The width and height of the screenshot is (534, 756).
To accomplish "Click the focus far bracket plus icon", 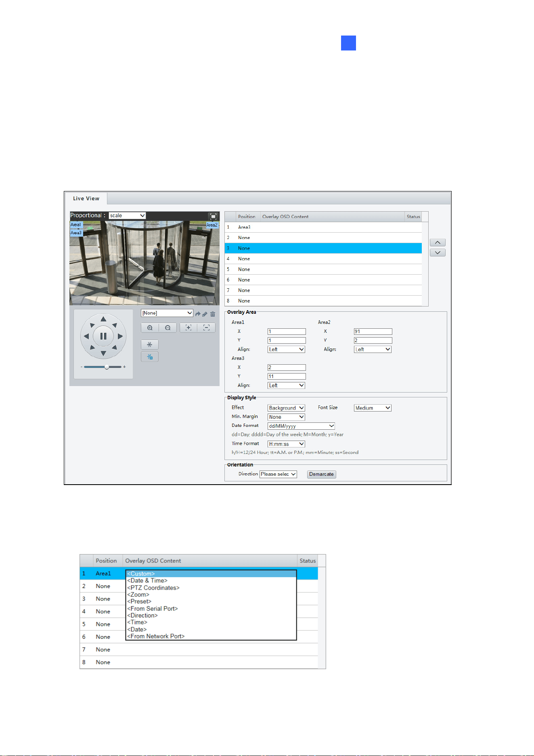I will 188,328.
